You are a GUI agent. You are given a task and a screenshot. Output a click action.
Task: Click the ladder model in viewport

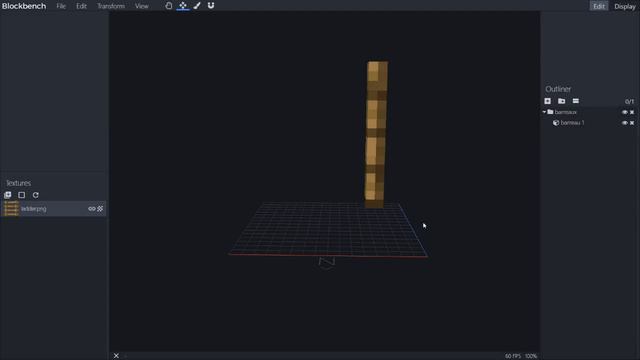[376, 135]
